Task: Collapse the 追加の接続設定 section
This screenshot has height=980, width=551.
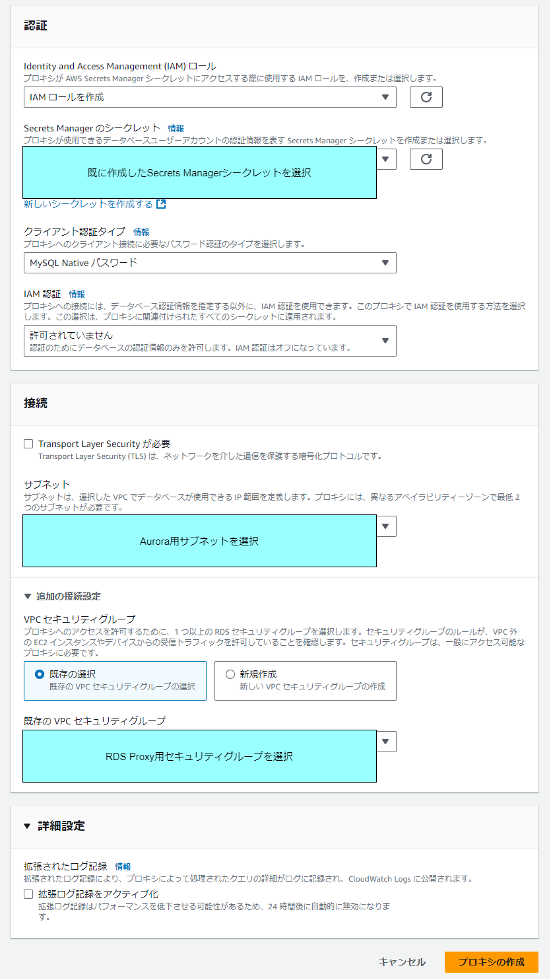Action: pos(62,596)
